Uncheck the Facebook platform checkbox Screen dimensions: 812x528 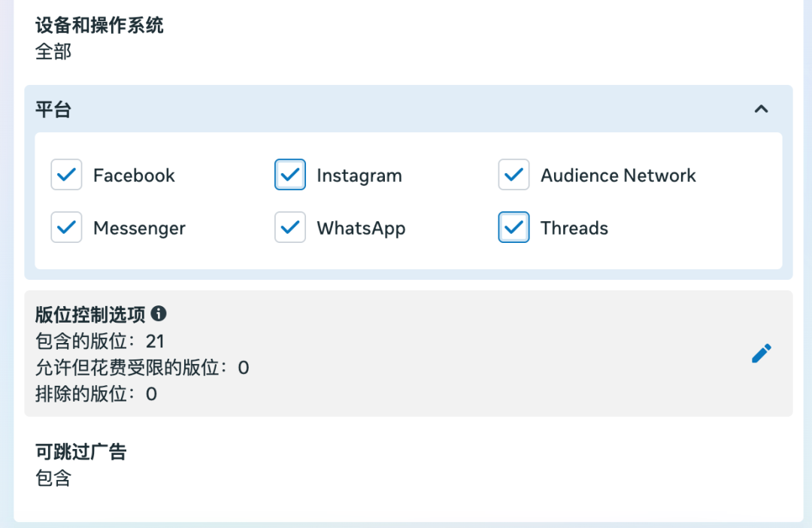click(x=66, y=174)
